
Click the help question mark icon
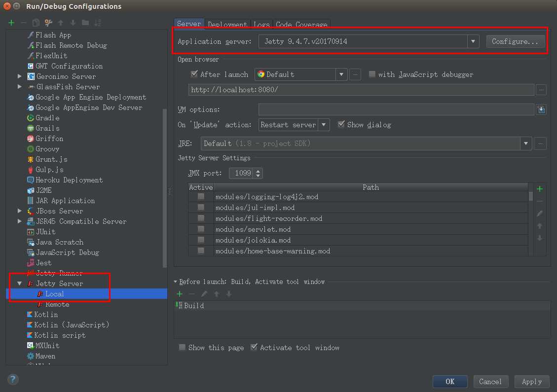tap(13, 379)
